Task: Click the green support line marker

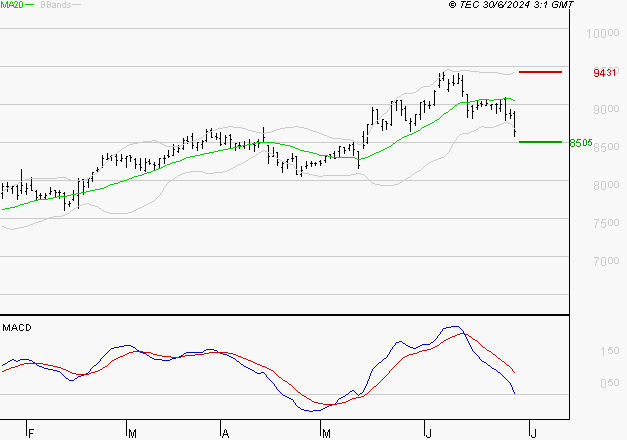Action: (540, 142)
